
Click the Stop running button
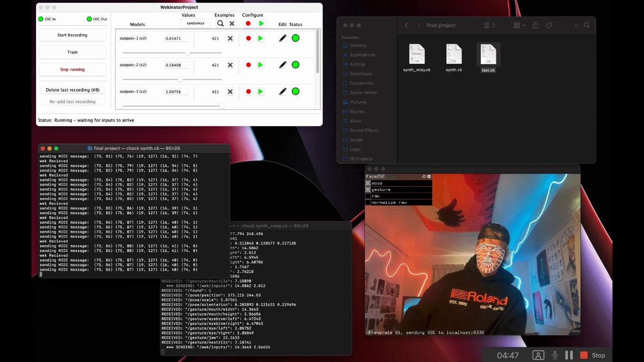(x=72, y=70)
